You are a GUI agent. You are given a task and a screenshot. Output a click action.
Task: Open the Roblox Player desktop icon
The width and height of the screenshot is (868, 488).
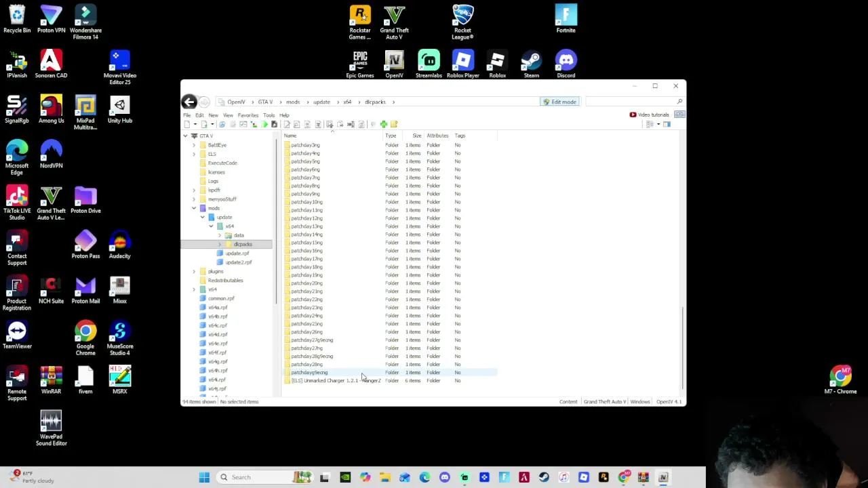tap(462, 64)
